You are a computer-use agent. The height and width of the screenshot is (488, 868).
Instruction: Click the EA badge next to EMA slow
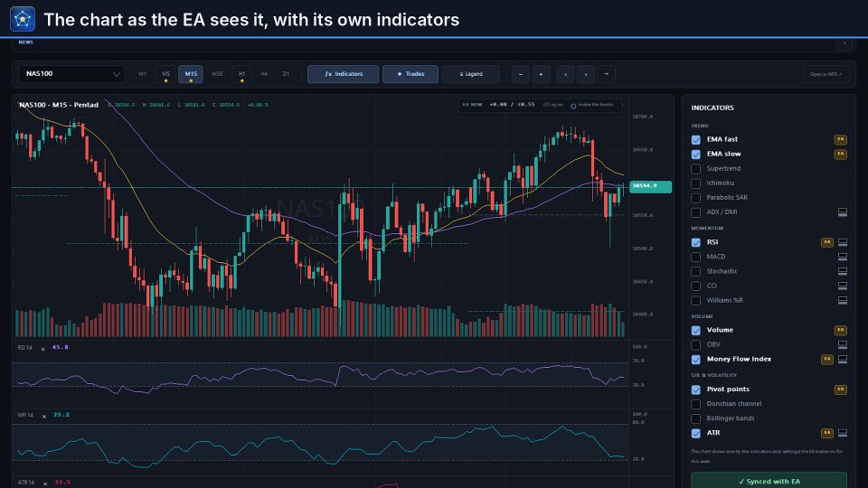pyautogui.click(x=840, y=154)
